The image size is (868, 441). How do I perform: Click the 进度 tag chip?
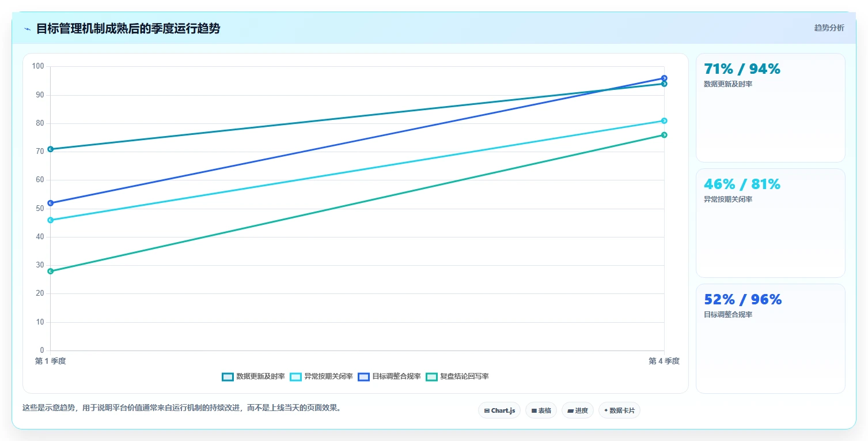pos(577,410)
